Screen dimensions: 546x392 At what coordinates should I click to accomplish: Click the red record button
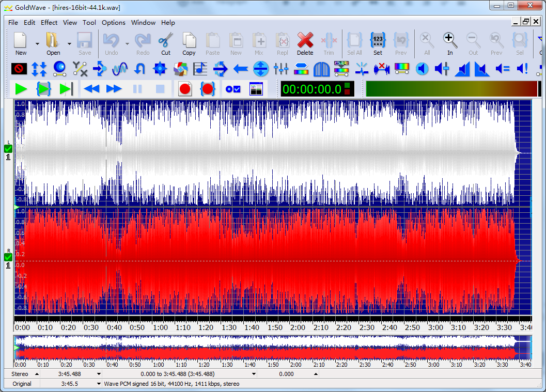click(185, 89)
